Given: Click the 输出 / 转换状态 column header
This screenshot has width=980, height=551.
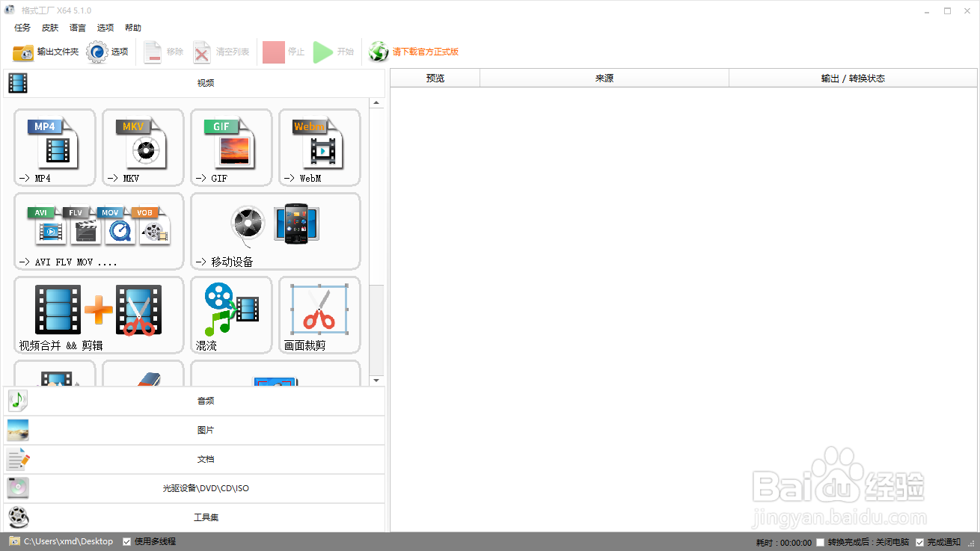Looking at the screenshot, I should [x=853, y=78].
